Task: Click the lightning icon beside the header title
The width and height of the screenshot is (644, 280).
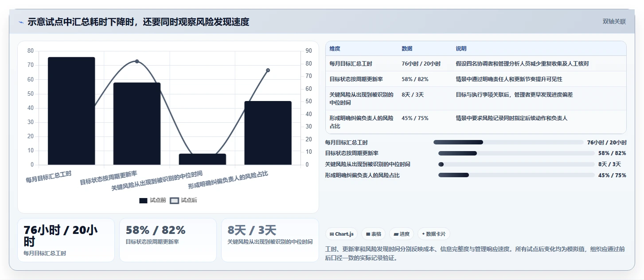Action: tap(21, 22)
